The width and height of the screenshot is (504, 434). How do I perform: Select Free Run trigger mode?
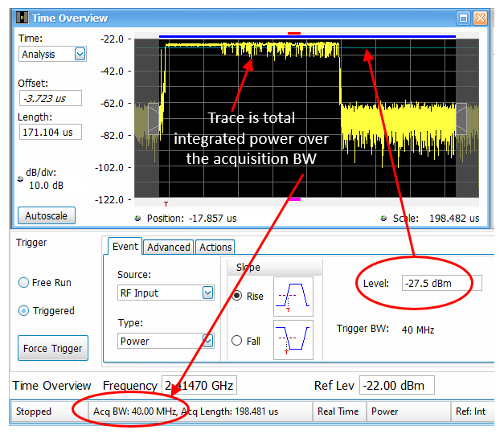23,283
